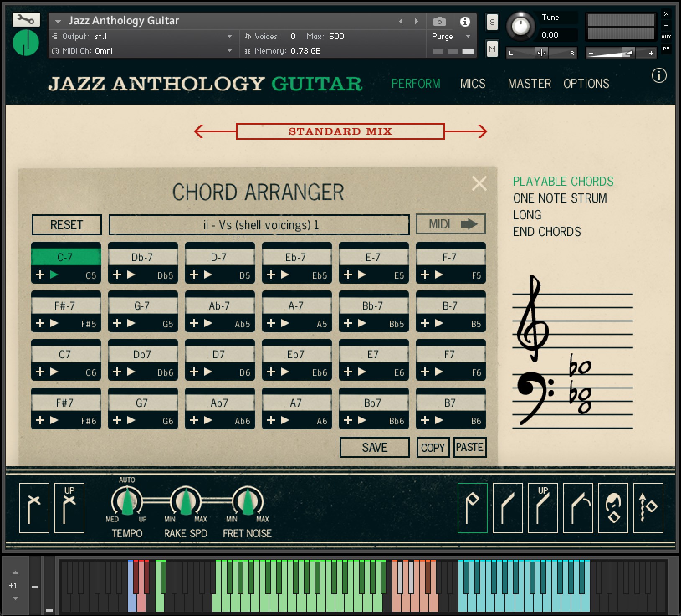Toggle the Solo S button

pos(492,22)
